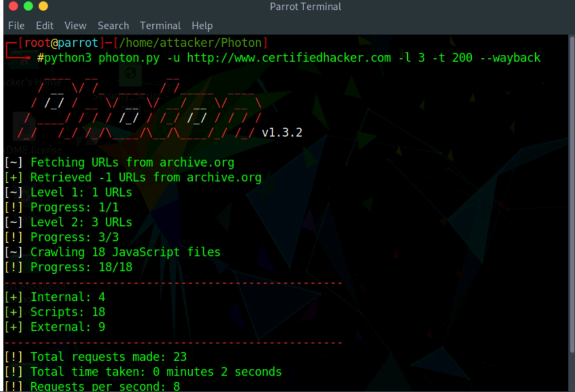Click the yellow window control button

coord(43,7)
